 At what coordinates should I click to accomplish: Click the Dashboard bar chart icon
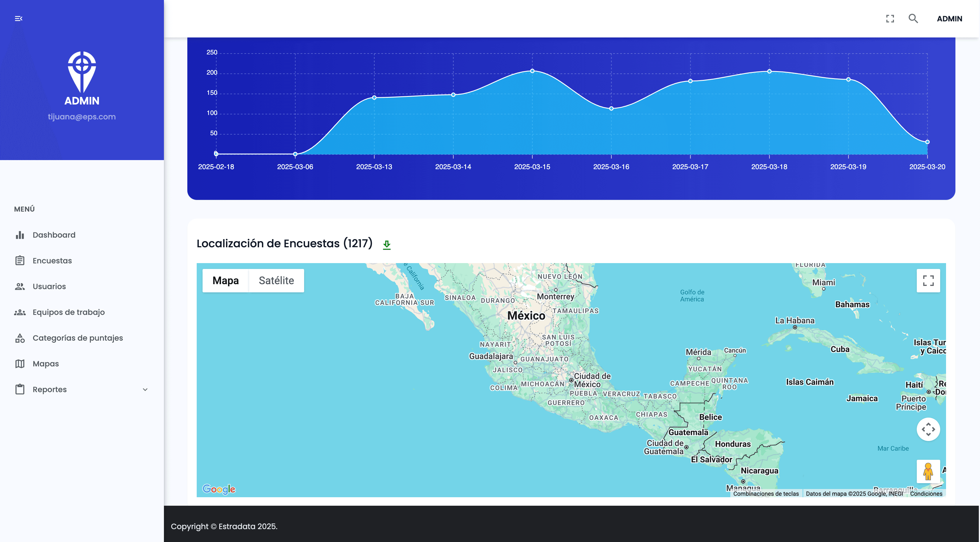pos(20,235)
